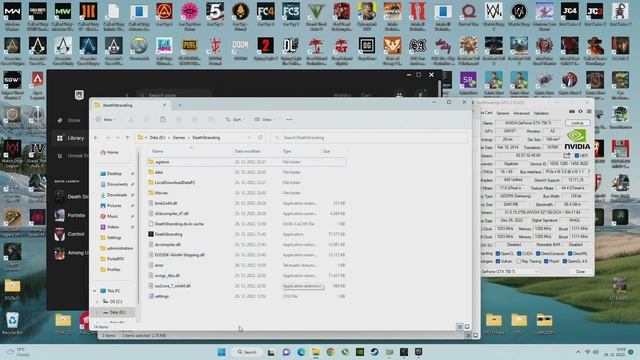
Task: Click the BIOS share/export icon in GPU-Z
Action: click(x=567, y=156)
